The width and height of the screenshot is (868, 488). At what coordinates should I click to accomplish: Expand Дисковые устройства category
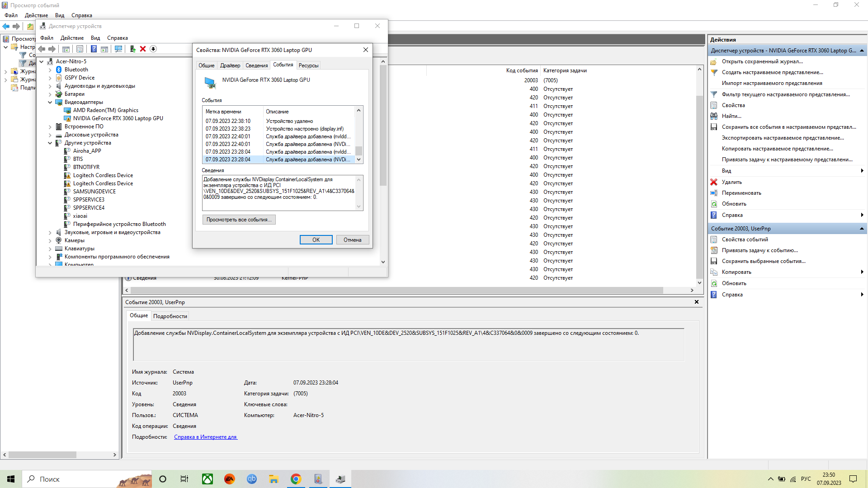click(x=50, y=135)
